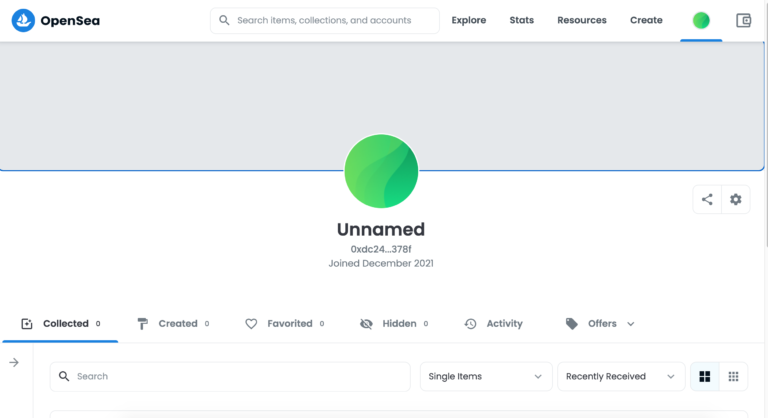This screenshot has width=768, height=418.
Task: Open the Recently Received sort dropdown
Action: pyautogui.click(x=620, y=376)
